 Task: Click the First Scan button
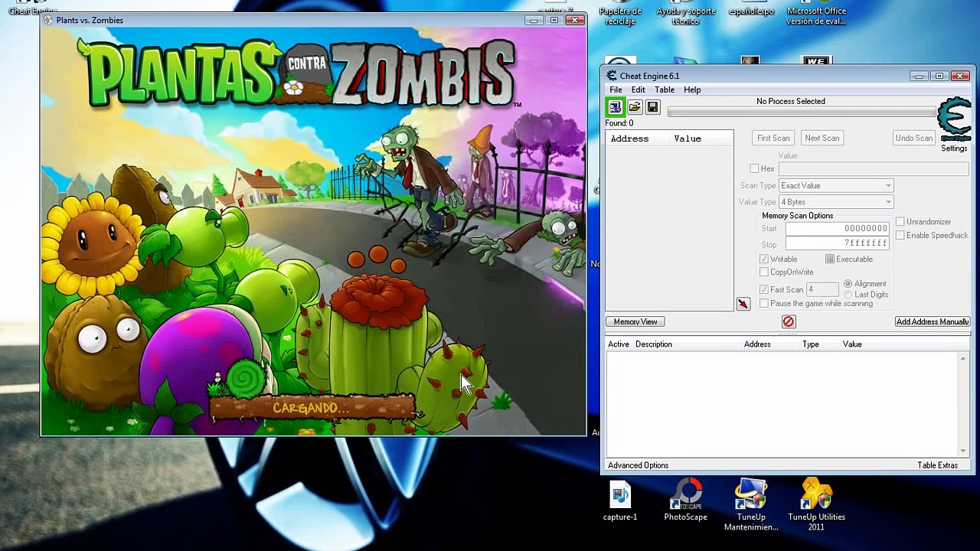tap(773, 138)
